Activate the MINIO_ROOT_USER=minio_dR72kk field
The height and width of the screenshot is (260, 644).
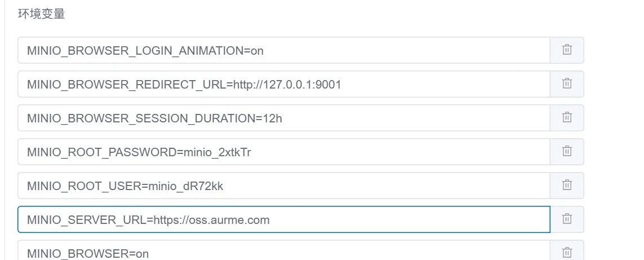coord(284,186)
